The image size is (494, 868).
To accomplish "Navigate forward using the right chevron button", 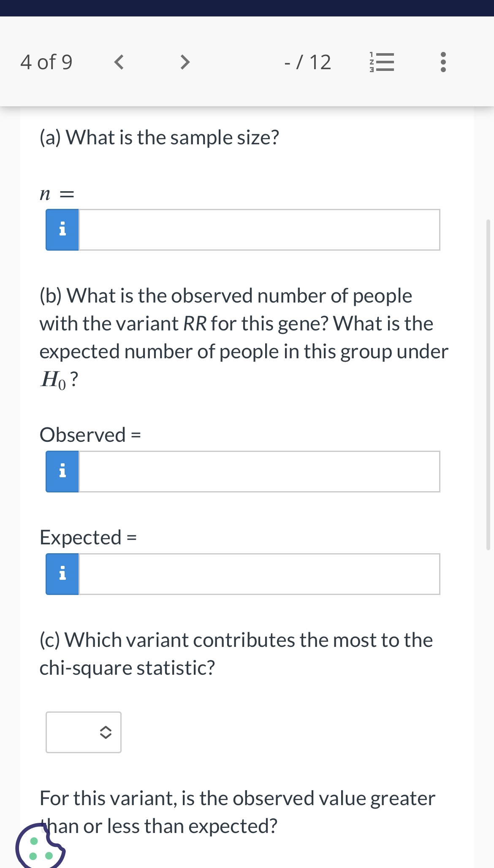I will [x=185, y=62].
